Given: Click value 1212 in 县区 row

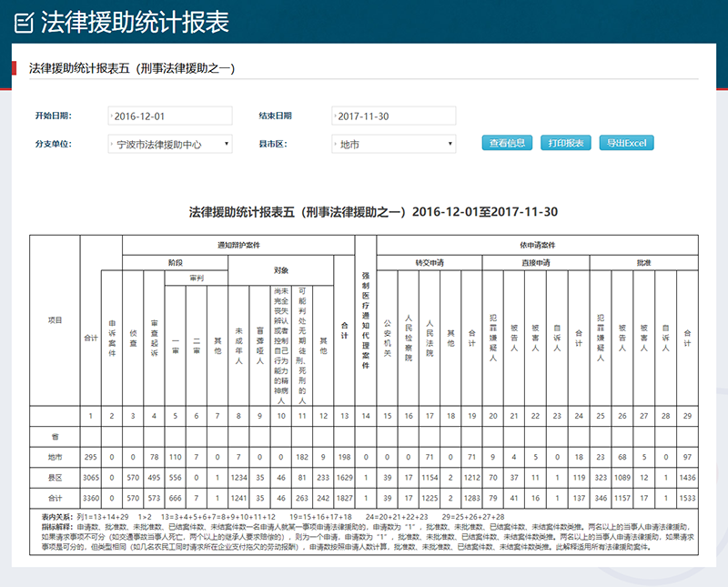Looking at the screenshot, I should point(471,478).
